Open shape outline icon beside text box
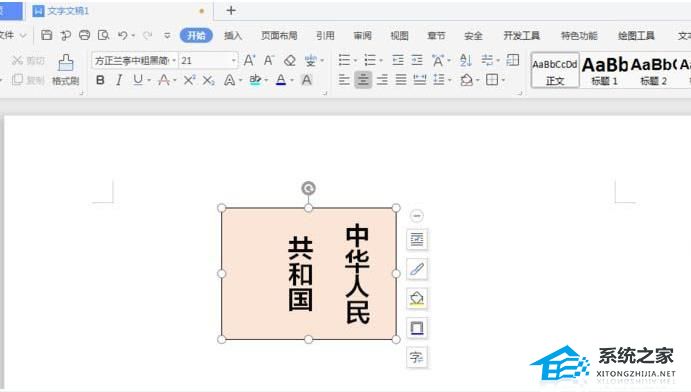 pyautogui.click(x=416, y=328)
